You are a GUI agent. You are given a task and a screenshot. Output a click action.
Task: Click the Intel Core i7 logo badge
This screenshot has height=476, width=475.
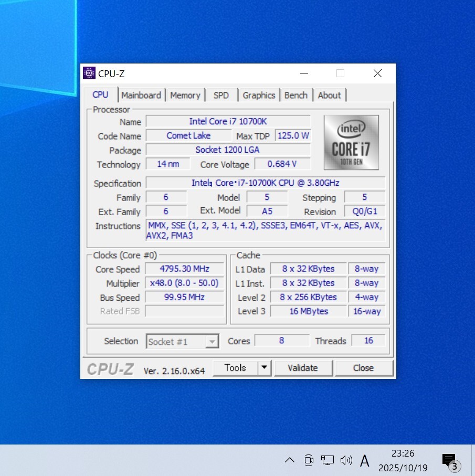[351, 142]
